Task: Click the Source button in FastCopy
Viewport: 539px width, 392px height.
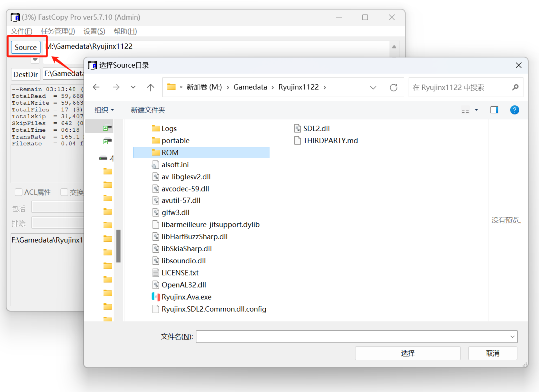Action: 26,47
